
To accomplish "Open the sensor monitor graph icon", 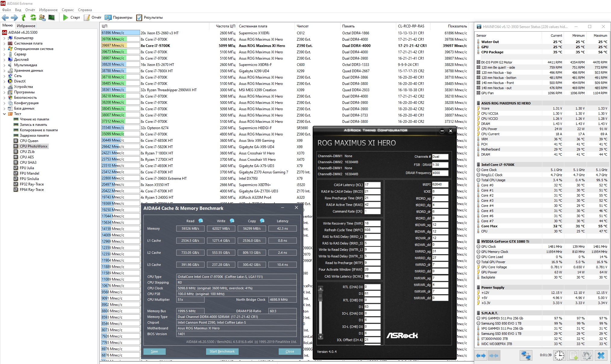I will pos(52,17).
